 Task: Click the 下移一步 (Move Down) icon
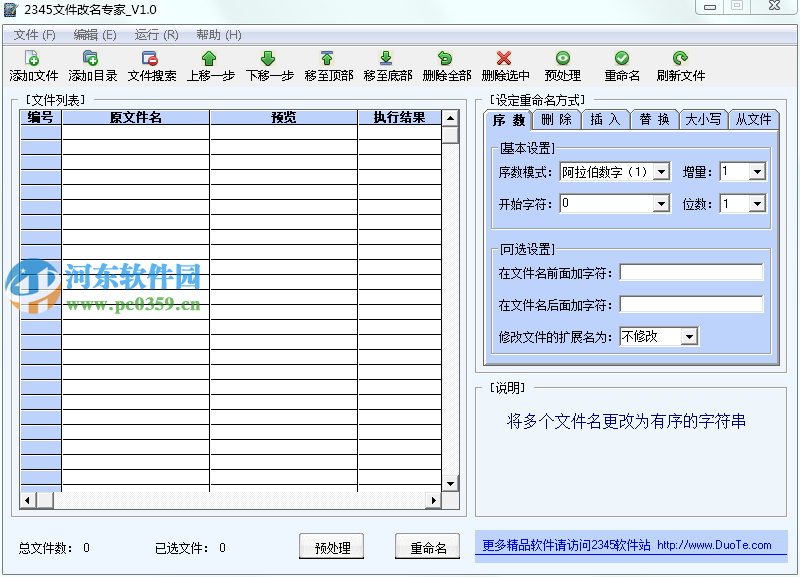click(268, 65)
